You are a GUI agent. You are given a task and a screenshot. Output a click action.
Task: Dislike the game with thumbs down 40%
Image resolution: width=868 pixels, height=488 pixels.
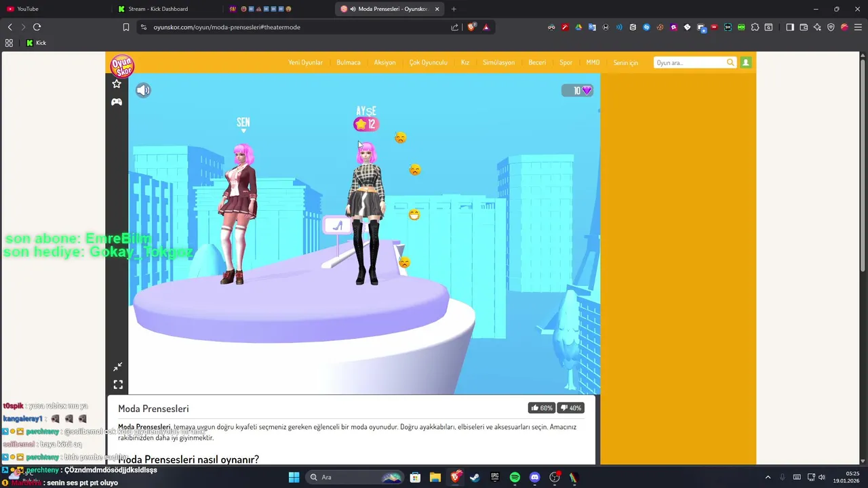click(x=571, y=408)
